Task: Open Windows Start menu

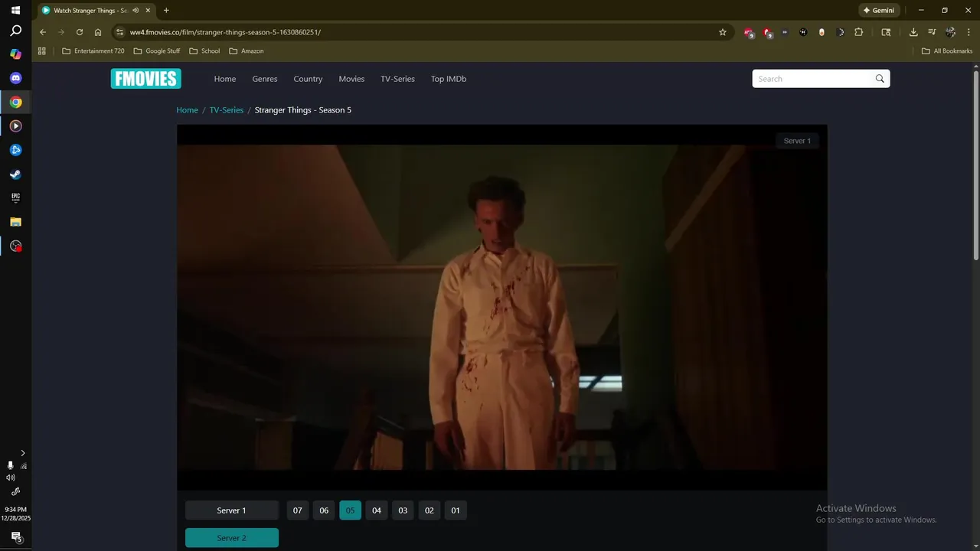Action: 15,11
